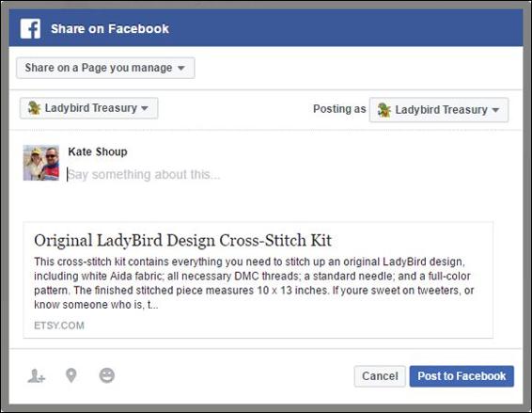Viewport: 532px width, 413px height.
Task: Click the bird icon in Posting as selector
Action: 384,110
